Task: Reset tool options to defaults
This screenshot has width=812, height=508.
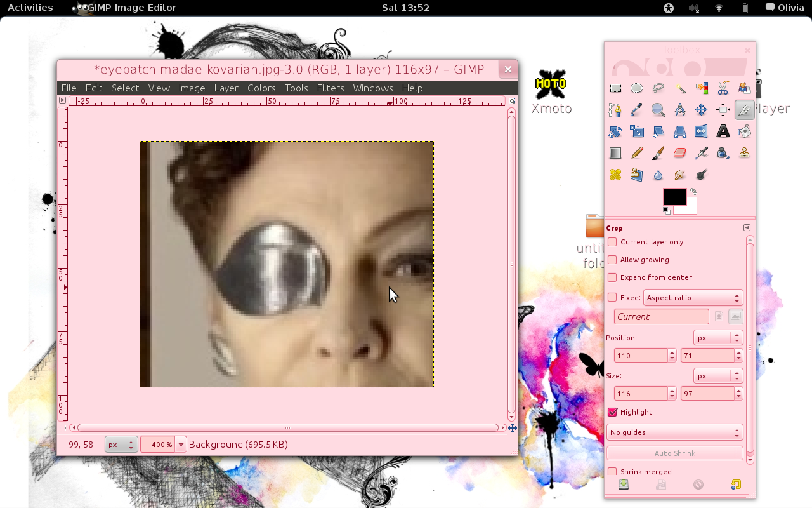Action: (735, 485)
